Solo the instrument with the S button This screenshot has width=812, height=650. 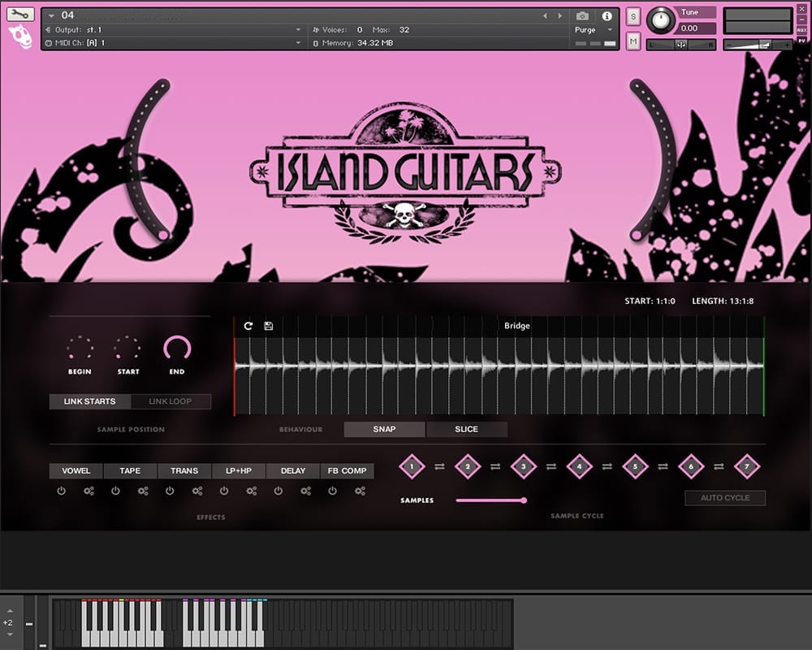633,17
